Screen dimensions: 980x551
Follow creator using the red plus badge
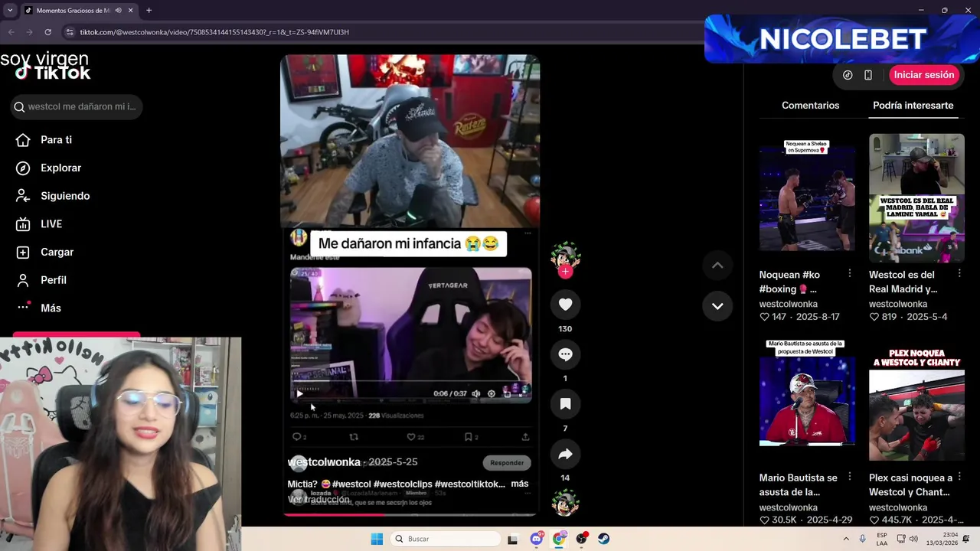[x=565, y=272]
